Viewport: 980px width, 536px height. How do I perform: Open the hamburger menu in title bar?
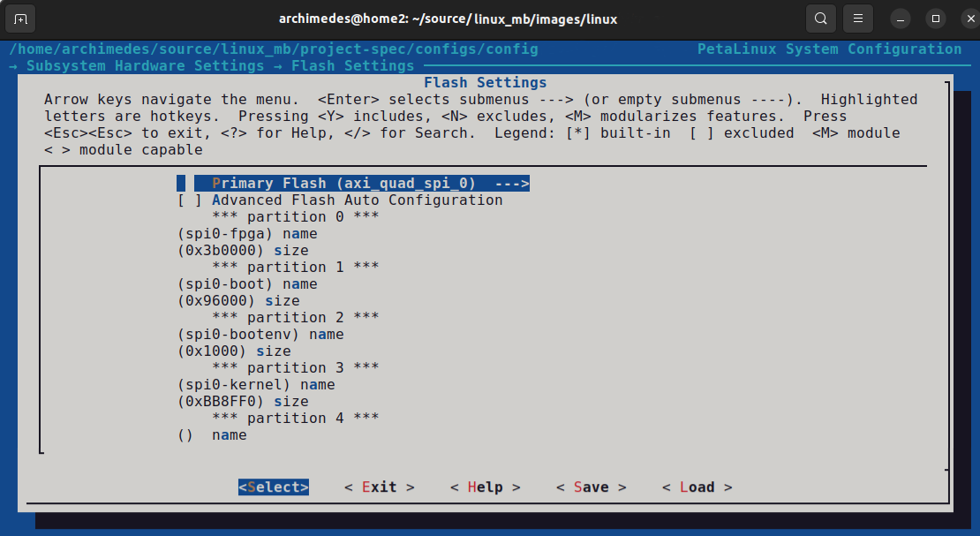[858, 19]
